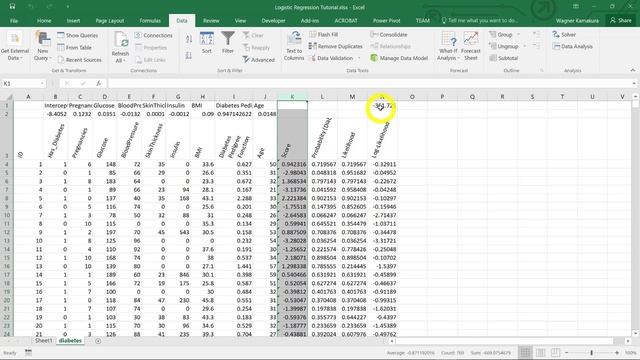Click the Share button

[x=620, y=20]
